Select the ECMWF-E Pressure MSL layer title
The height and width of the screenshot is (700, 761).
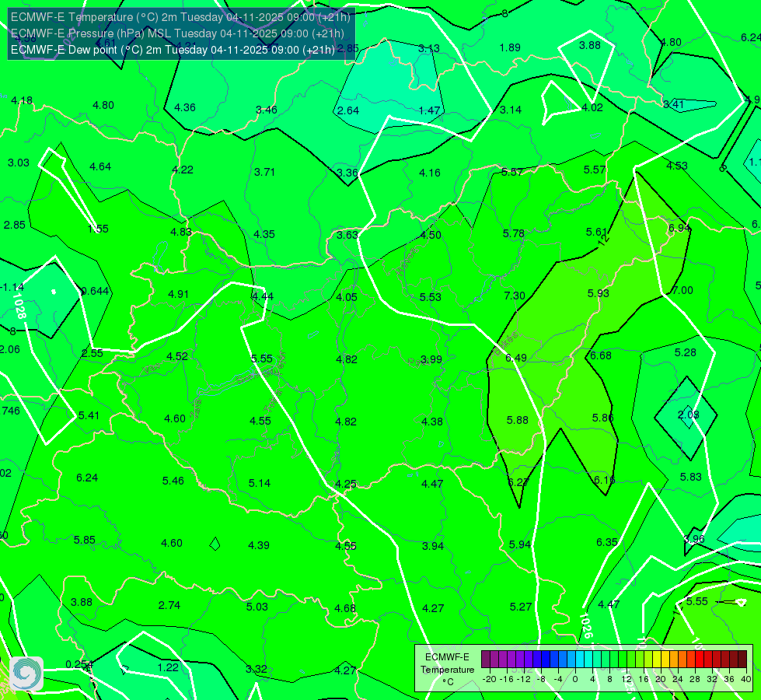coord(177,33)
